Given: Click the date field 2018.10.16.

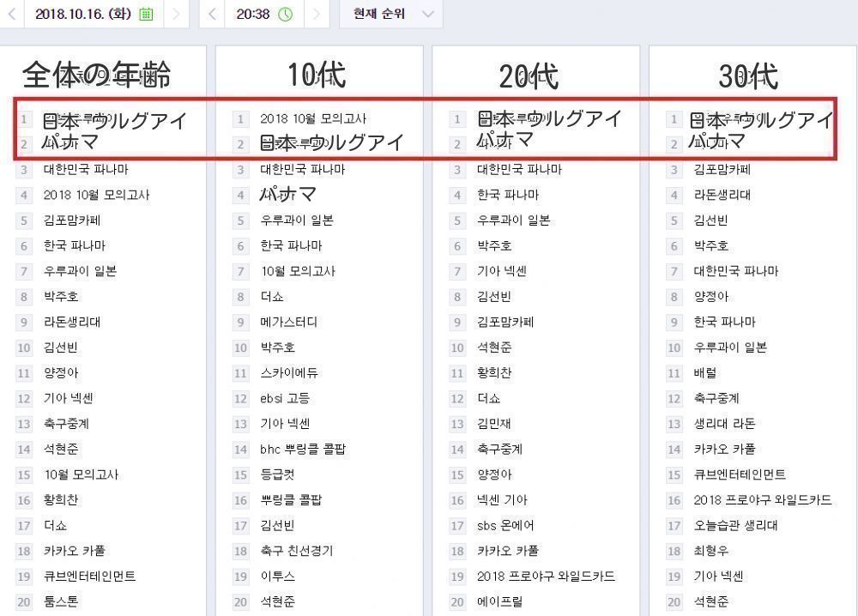Looking at the screenshot, I should coord(82,14).
